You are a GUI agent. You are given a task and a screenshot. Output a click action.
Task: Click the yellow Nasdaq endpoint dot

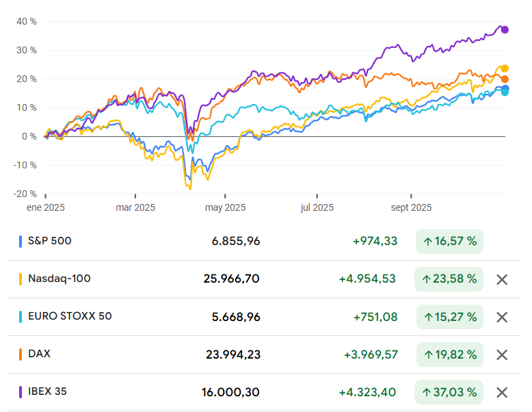click(x=505, y=68)
